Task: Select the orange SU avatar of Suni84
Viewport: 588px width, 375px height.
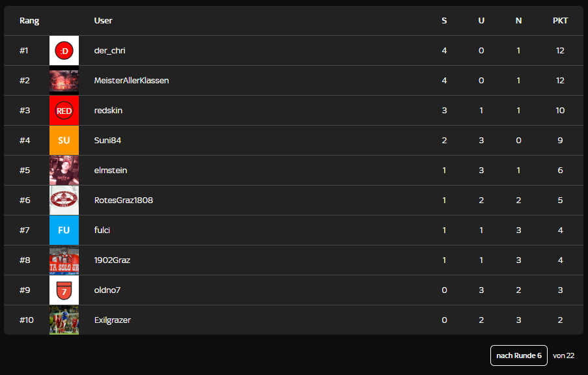Action: click(x=64, y=140)
